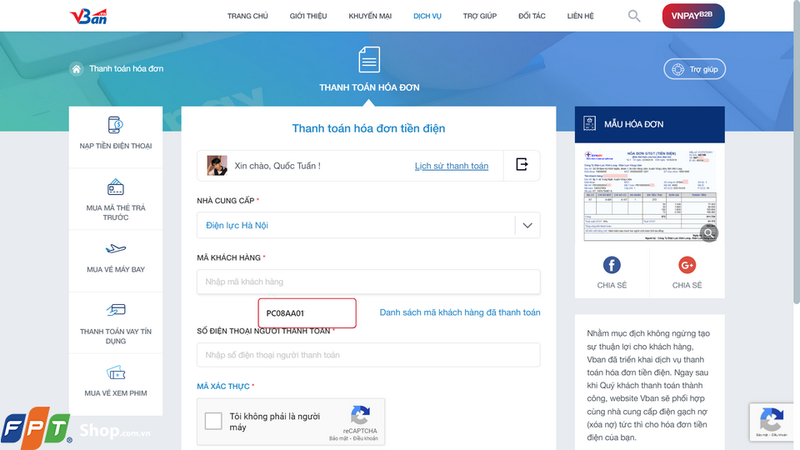Screen dimensions: 800x450
Task: Click the page vertical scrollbar
Action: [x=796, y=153]
